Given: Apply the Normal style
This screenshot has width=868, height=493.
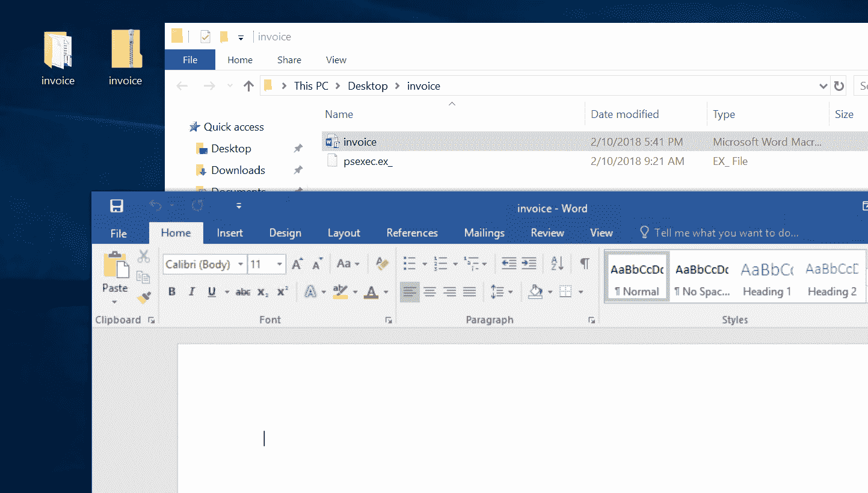Looking at the screenshot, I should (637, 278).
